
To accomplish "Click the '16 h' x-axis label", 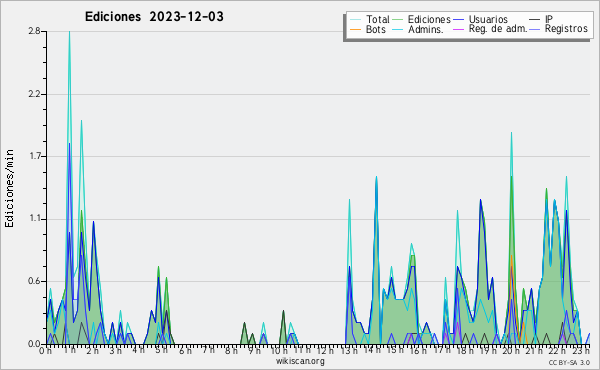I will pyautogui.click(x=419, y=351).
